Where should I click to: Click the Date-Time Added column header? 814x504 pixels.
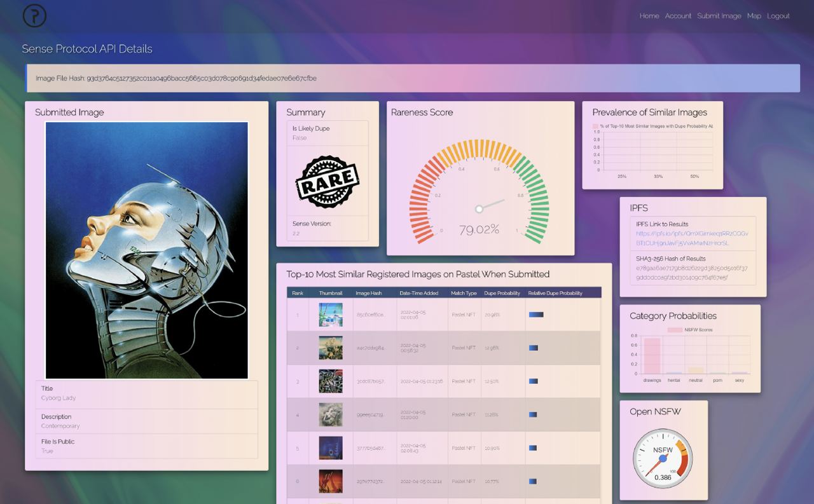coord(418,293)
